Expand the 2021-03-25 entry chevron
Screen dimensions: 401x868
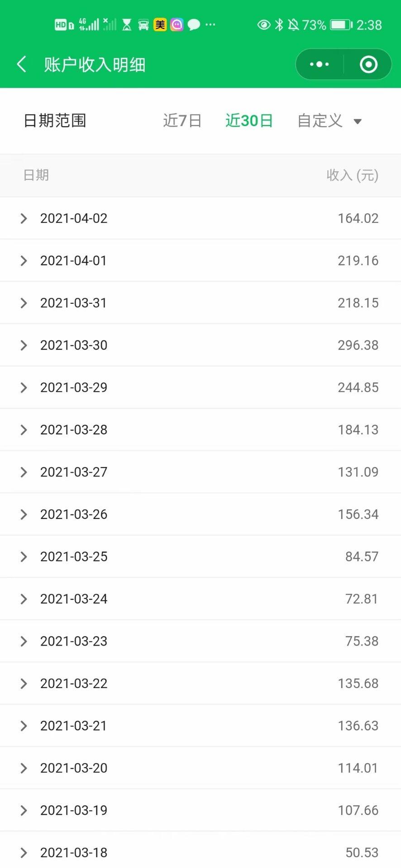(x=24, y=557)
